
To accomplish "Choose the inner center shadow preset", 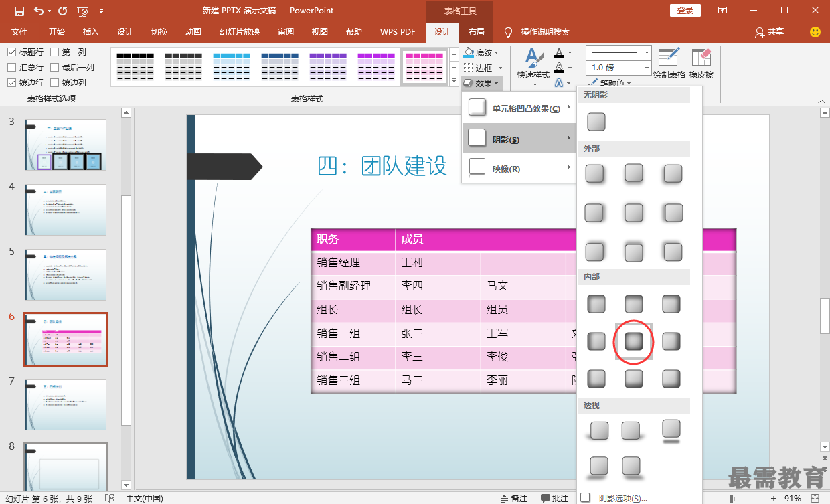I will coord(634,341).
